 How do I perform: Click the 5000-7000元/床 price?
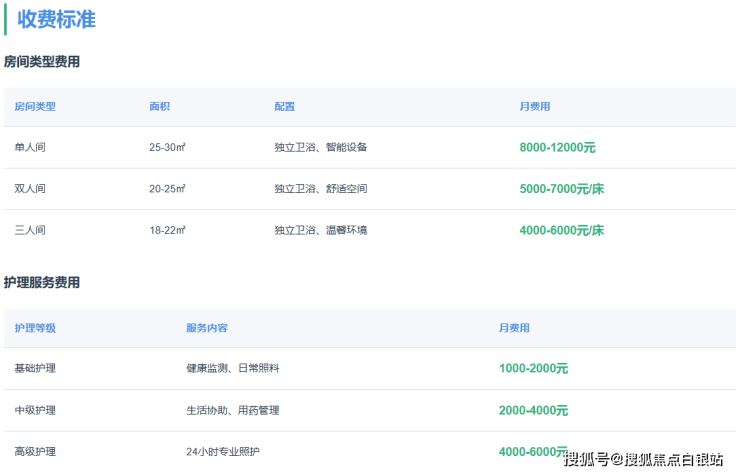[x=561, y=189]
